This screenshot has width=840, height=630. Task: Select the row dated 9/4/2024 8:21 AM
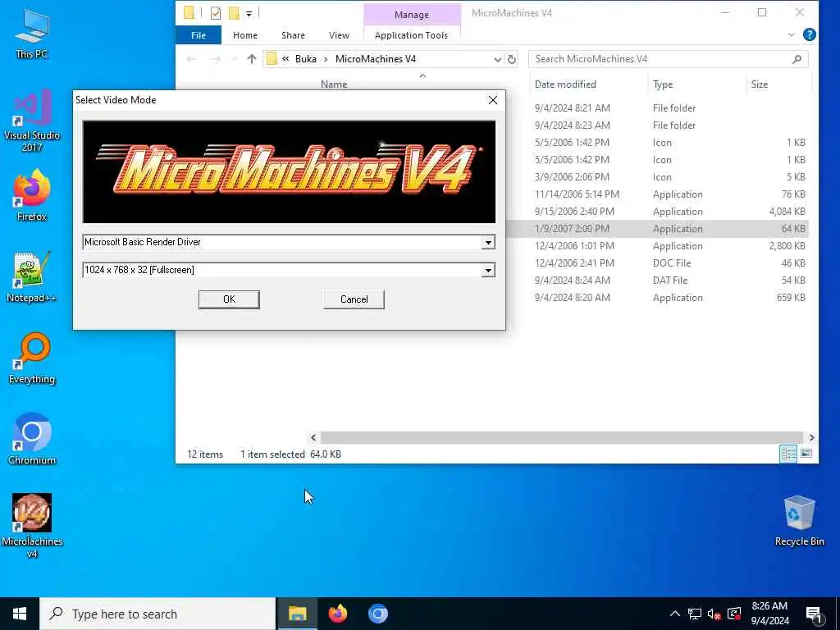(x=657, y=108)
